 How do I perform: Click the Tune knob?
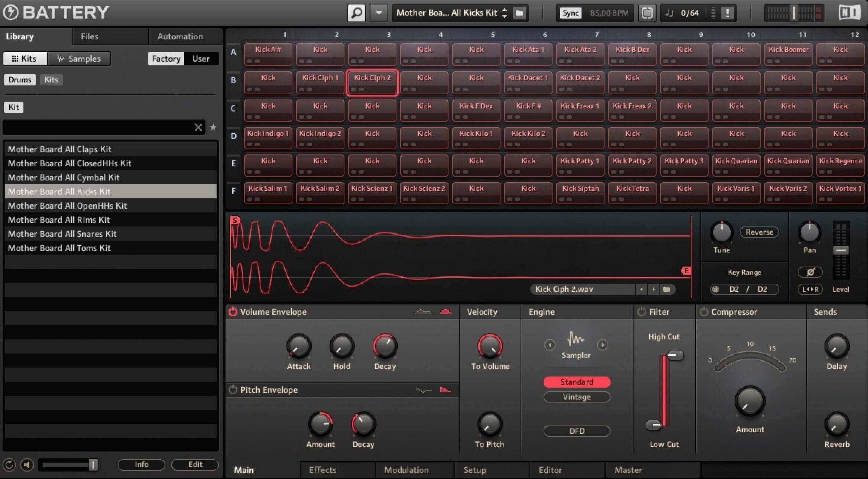click(722, 232)
